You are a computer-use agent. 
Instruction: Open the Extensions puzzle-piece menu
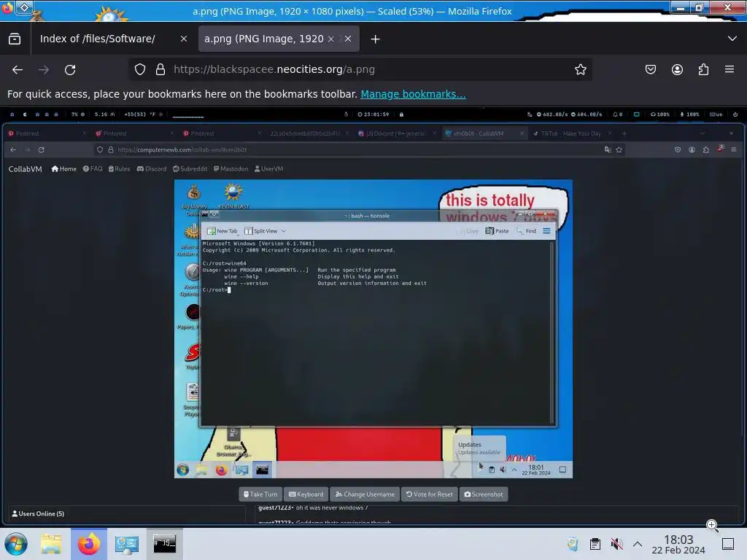click(703, 69)
